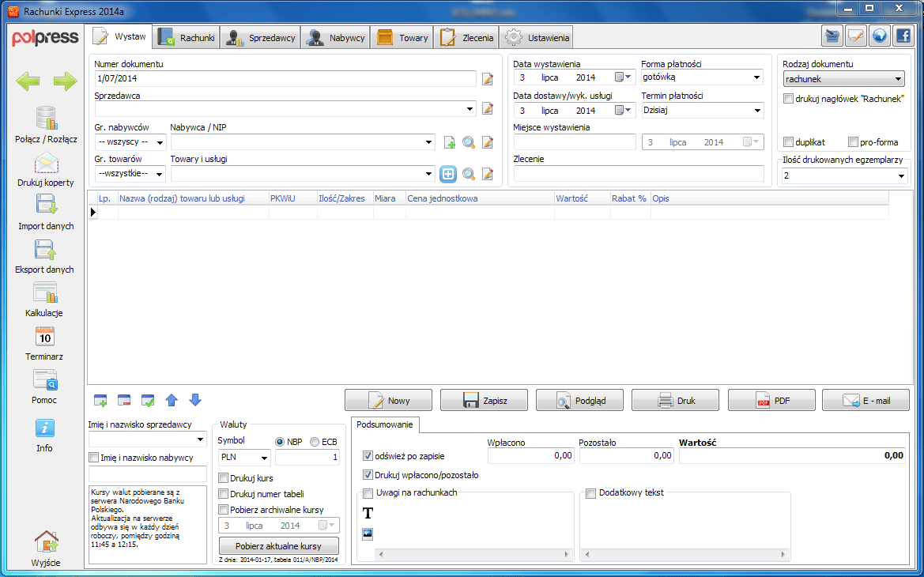The width and height of the screenshot is (924, 577).
Task: Expand Nabywca / NIP dropdown
Action: [x=428, y=142]
